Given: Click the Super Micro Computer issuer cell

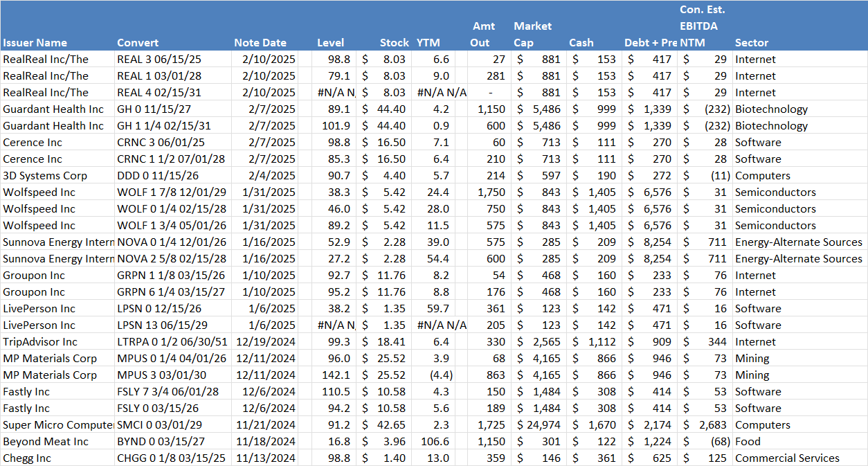Looking at the screenshot, I should (x=58, y=425).
